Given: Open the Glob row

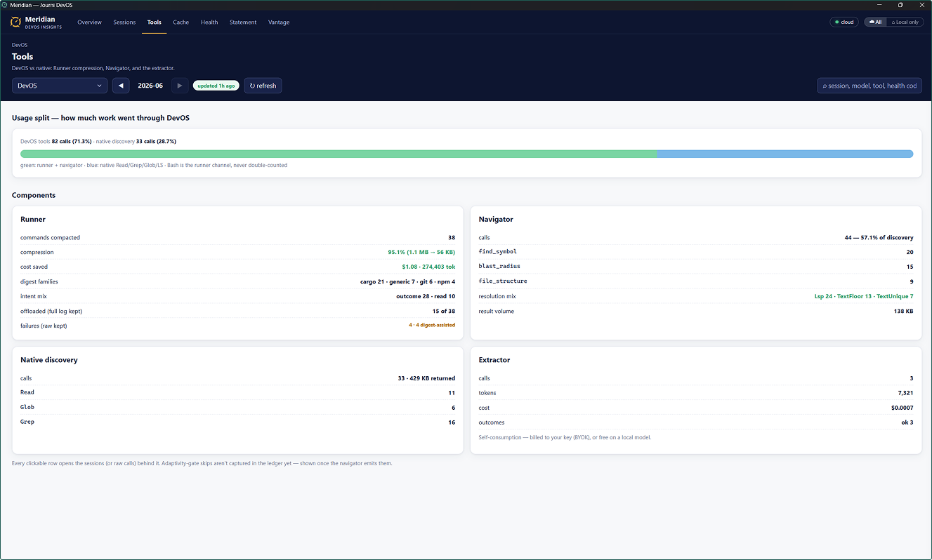Looking at the screenshot, I should point(237,408).
